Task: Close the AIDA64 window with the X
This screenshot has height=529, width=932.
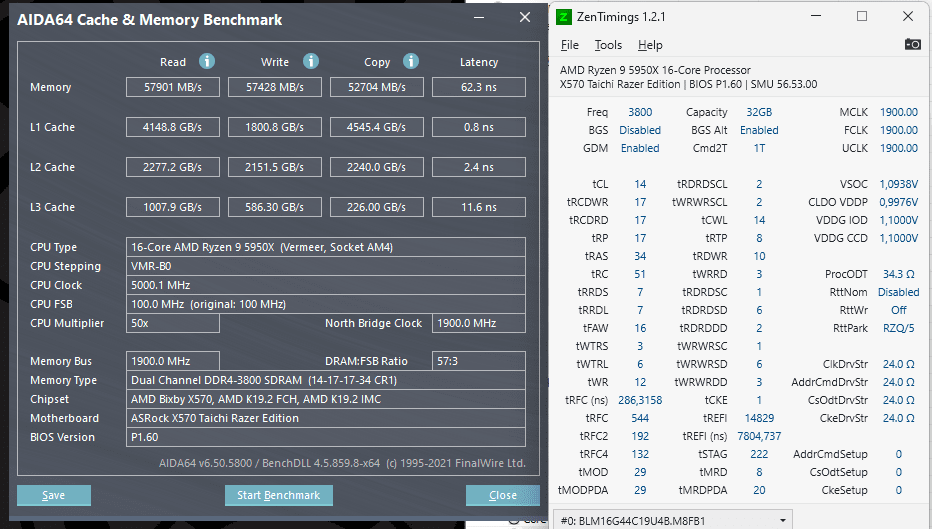Action: (525, 18)
